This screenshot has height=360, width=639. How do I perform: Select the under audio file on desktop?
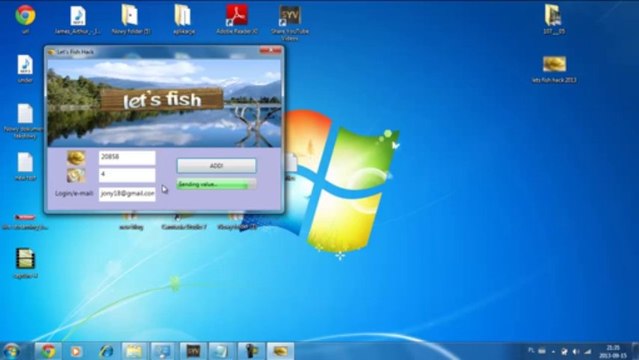pyautogui.click(x=25, y=68)
